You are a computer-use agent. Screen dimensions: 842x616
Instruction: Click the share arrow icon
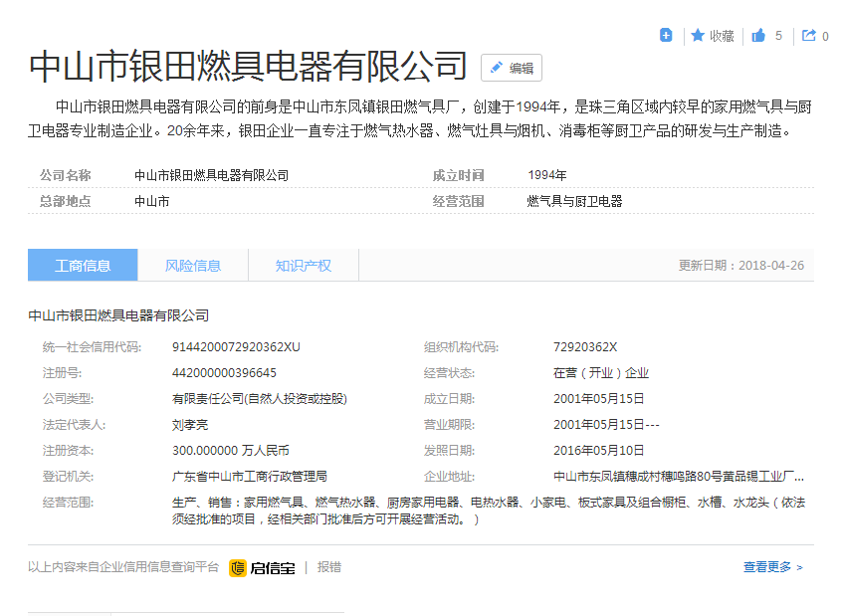point(809,36)
